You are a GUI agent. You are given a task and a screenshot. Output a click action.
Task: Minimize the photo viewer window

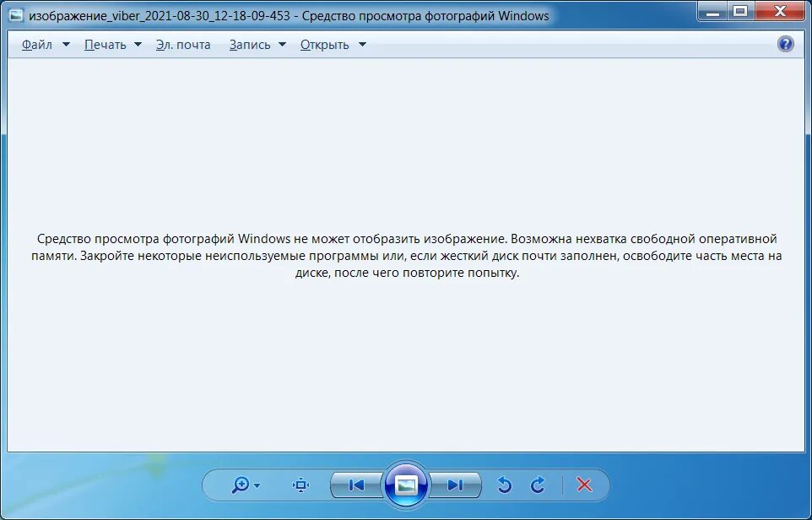[x=713, y=11]
